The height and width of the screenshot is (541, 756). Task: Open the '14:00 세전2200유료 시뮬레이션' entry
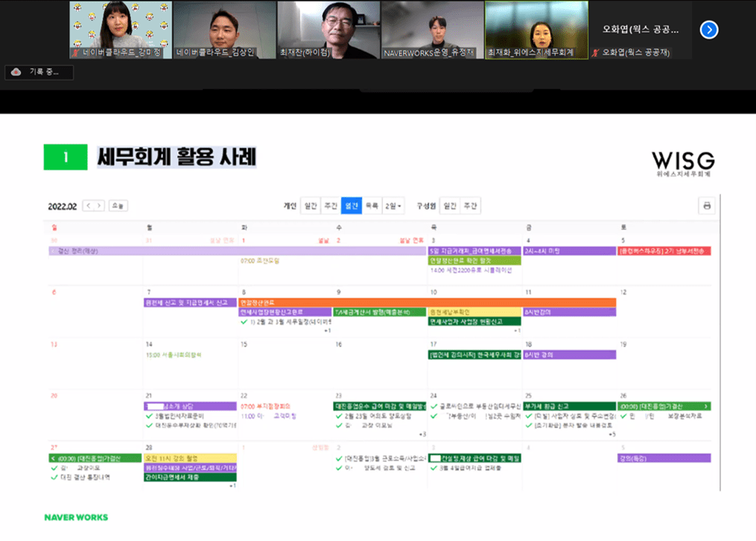(471, 270)
